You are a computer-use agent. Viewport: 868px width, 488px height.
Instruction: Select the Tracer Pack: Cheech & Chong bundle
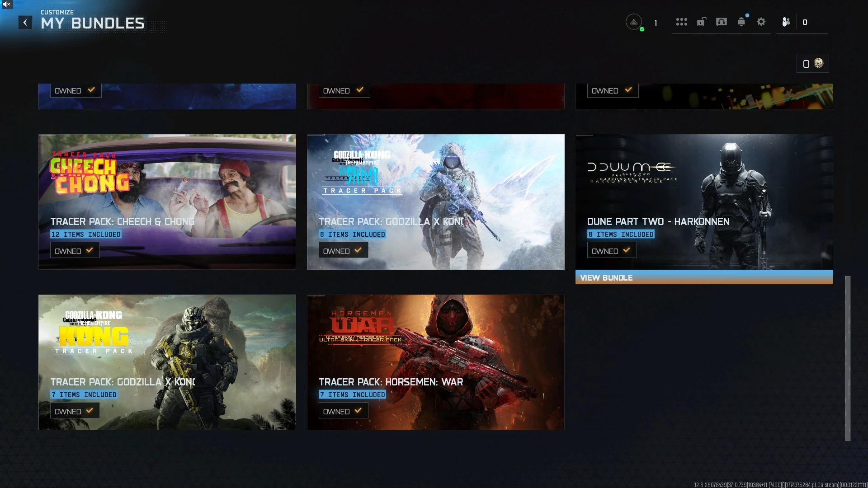pos(167,202)
